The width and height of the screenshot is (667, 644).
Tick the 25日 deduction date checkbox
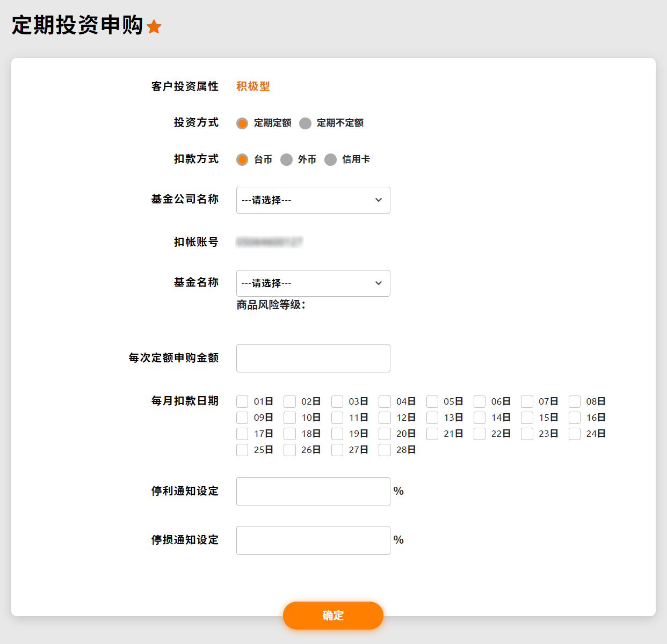(242, 450)
